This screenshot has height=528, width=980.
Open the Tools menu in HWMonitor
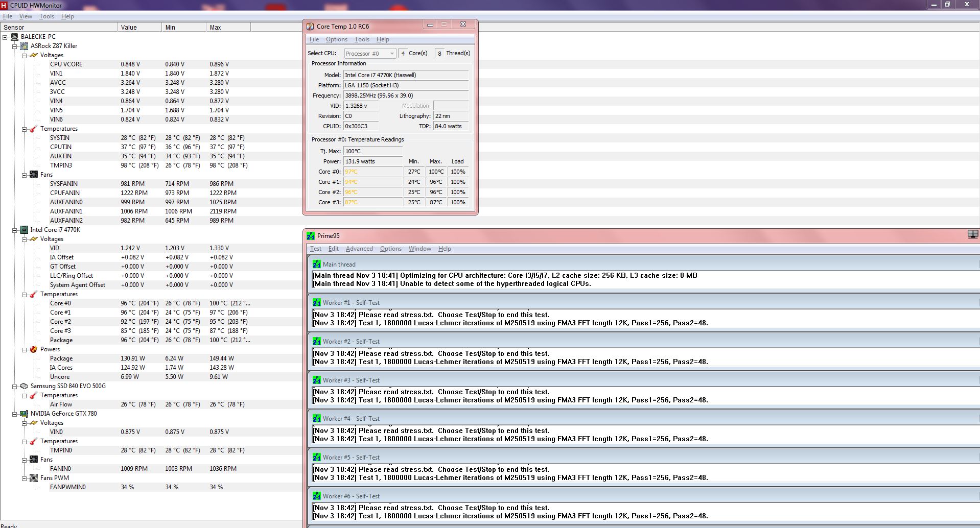(46, 16)
